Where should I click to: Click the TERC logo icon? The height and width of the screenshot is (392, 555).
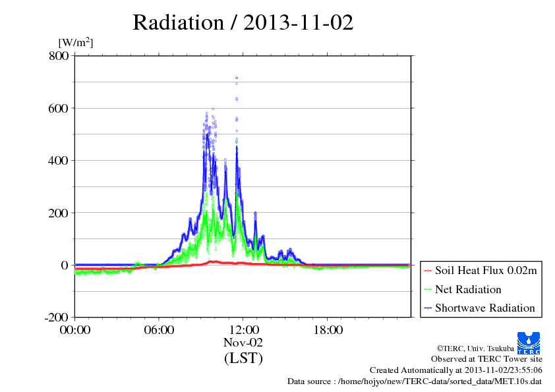point(529,343)
